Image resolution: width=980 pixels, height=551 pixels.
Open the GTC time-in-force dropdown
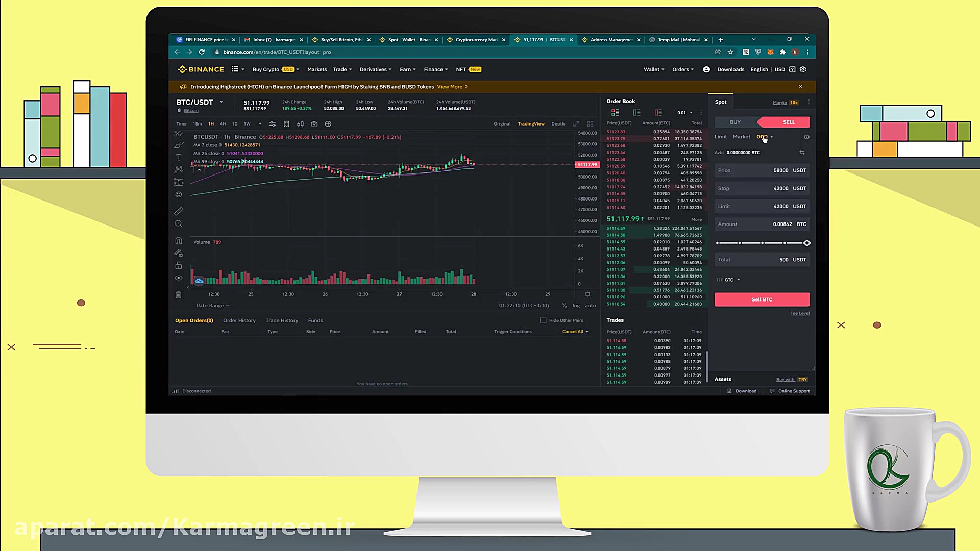[732, 280]
